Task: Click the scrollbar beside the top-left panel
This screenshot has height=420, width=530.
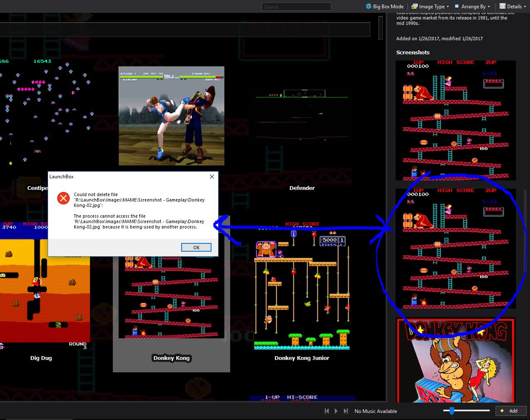Action: click(380, 28)
